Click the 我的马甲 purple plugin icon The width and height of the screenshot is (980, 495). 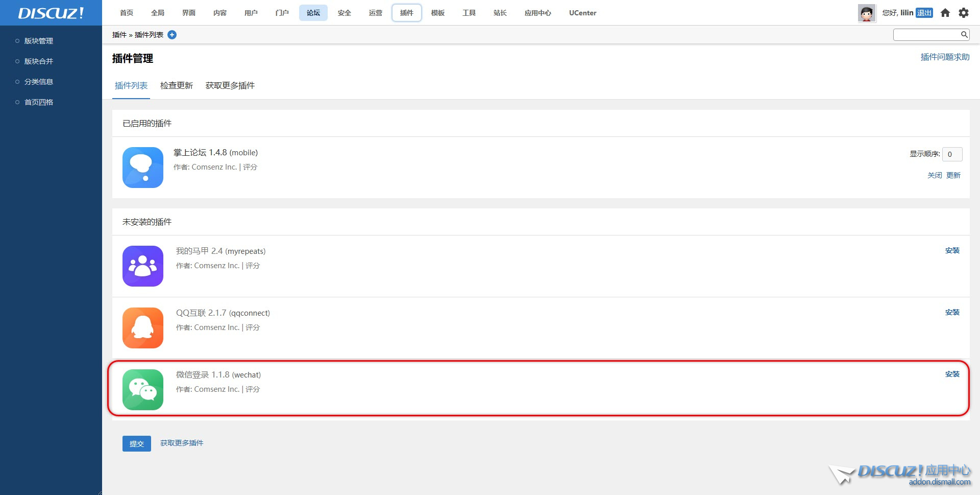[142, 266]
